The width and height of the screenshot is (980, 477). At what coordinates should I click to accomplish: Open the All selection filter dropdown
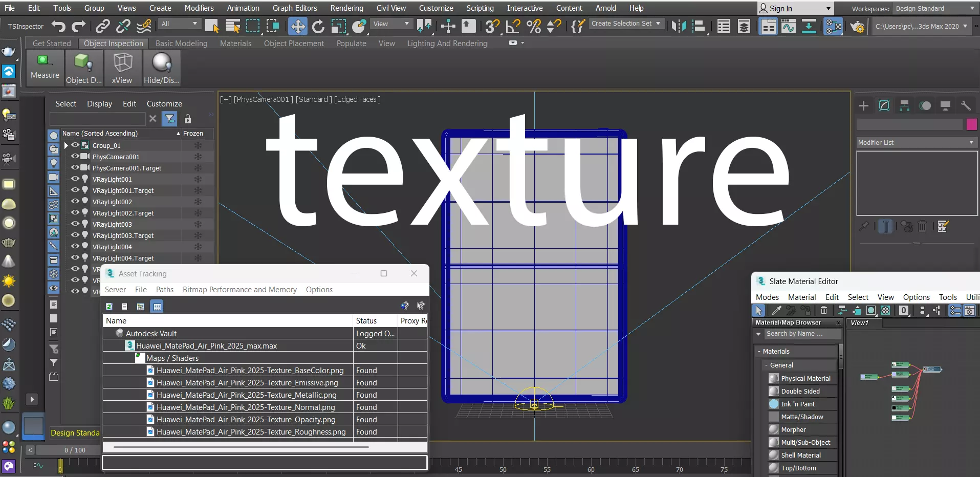pyautogui.click(x=179, y=24)
